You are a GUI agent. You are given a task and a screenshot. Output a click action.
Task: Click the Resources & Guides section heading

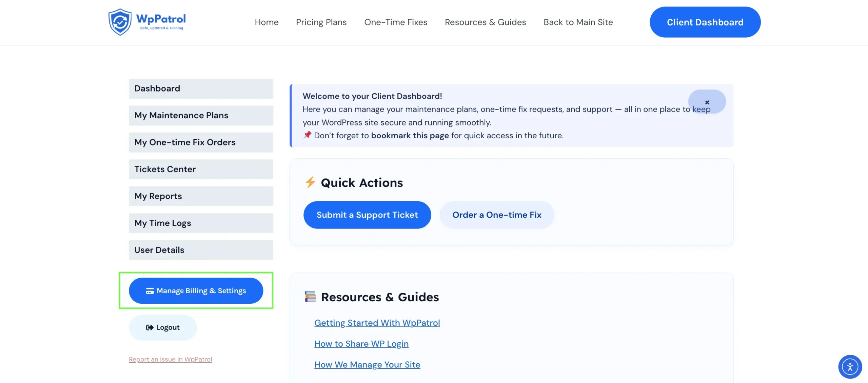(x=380, y=297)
